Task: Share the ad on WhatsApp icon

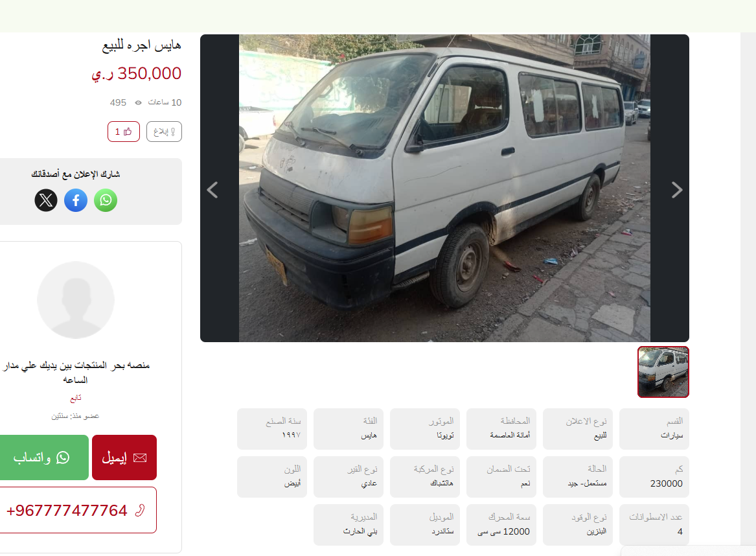Action: click(106, 200)
